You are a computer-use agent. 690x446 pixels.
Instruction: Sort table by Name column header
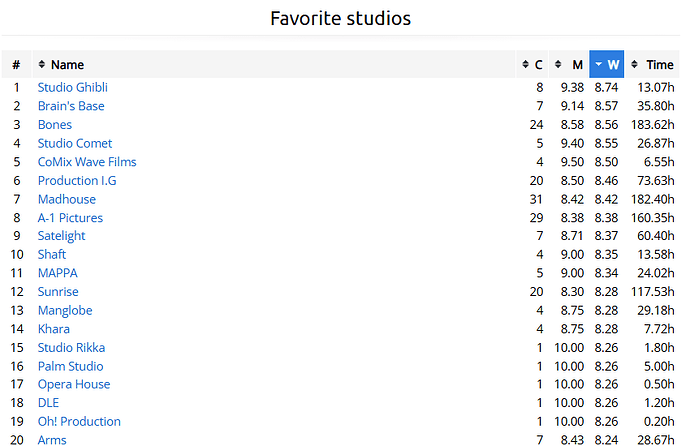pos(67,65)
